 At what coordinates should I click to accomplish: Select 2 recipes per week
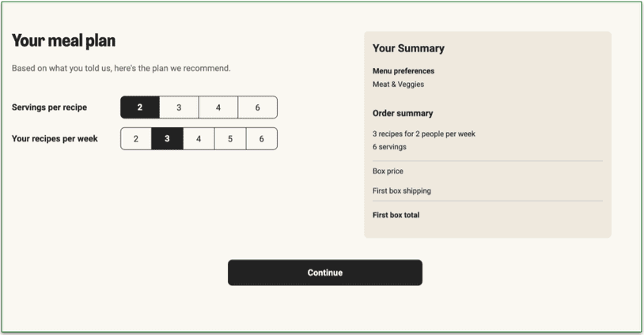[136, 139]
